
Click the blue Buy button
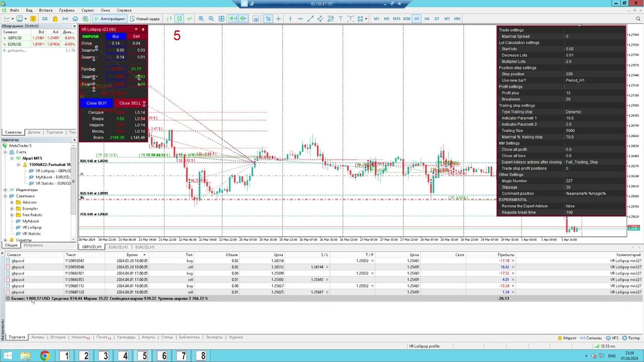pyautogui.click(x=116, y=36)
